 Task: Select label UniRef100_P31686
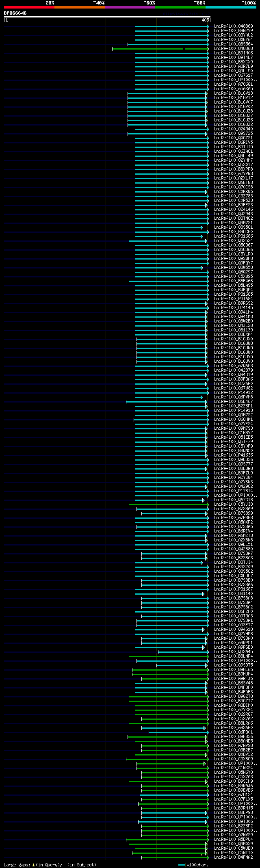(x=233, y=236)
